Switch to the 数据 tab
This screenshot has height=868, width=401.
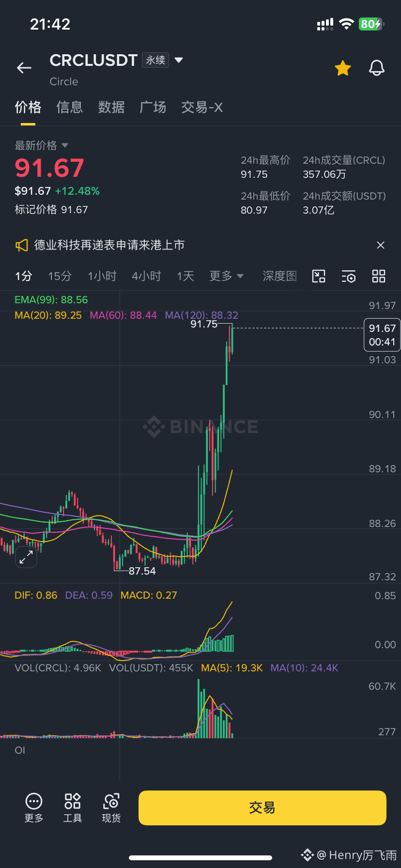click(x=111, y=107)
